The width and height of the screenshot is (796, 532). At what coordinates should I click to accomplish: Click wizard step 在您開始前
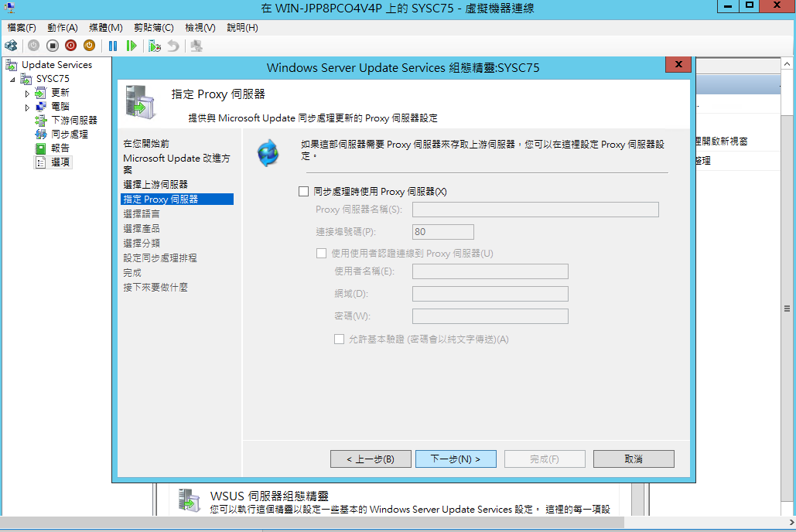coord(146,144)
